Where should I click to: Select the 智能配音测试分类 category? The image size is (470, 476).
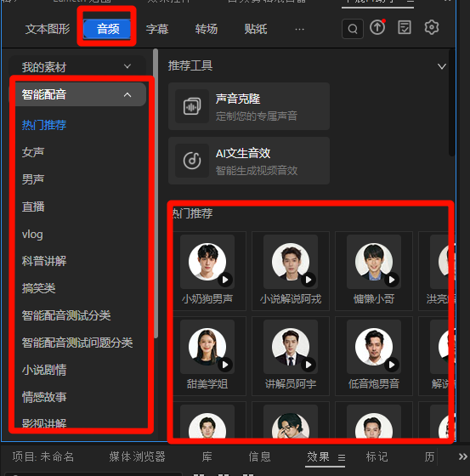[66, 315]
